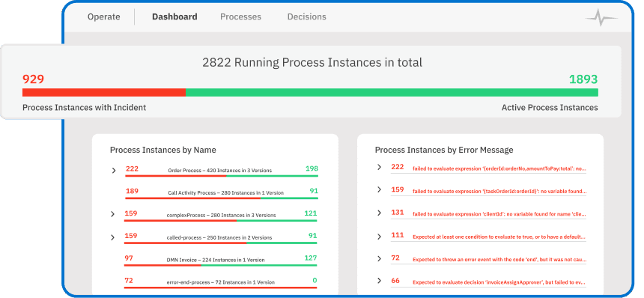The height and width of the screenshot is (298, 644).
Task: Open 'error-end-process – 72 Instances' row
Action: coord(221,282)
